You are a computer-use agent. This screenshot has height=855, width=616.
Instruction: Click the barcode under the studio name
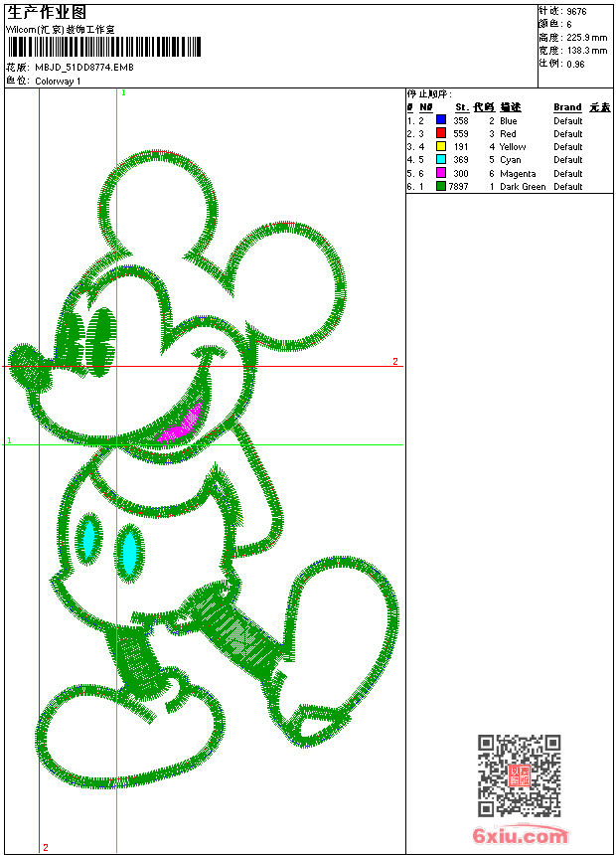pyautogui.click(x=103, y=47)
